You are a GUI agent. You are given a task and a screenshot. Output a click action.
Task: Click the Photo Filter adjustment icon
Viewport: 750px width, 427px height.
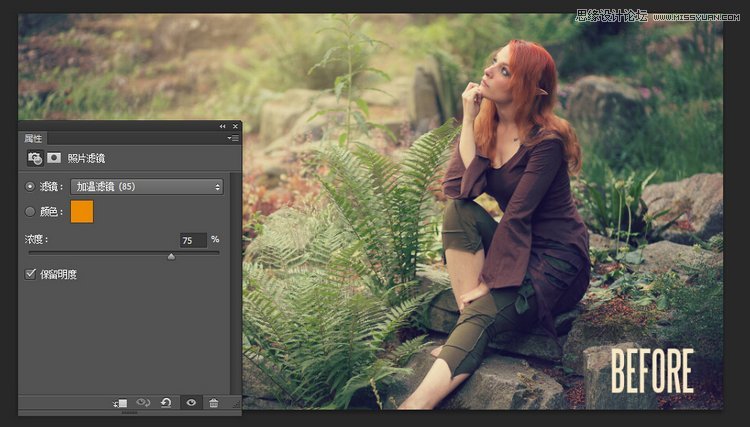click(35, 158)
